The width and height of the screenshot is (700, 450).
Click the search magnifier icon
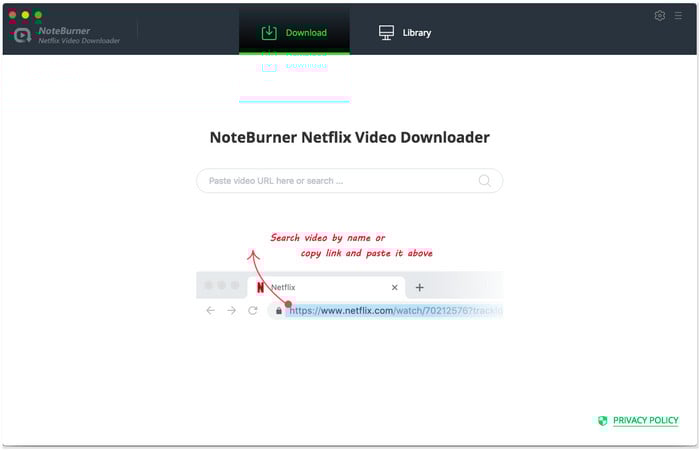[484, 181]
